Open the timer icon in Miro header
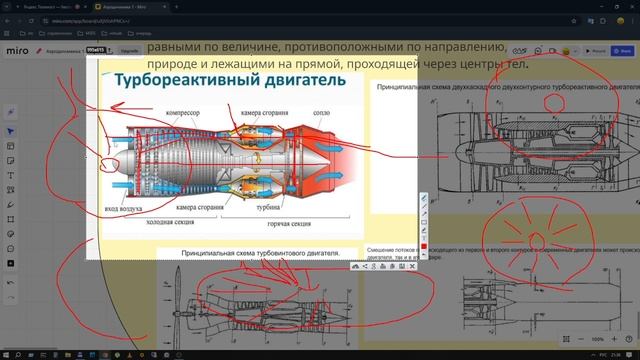640x360 pixels. point(538,51)
